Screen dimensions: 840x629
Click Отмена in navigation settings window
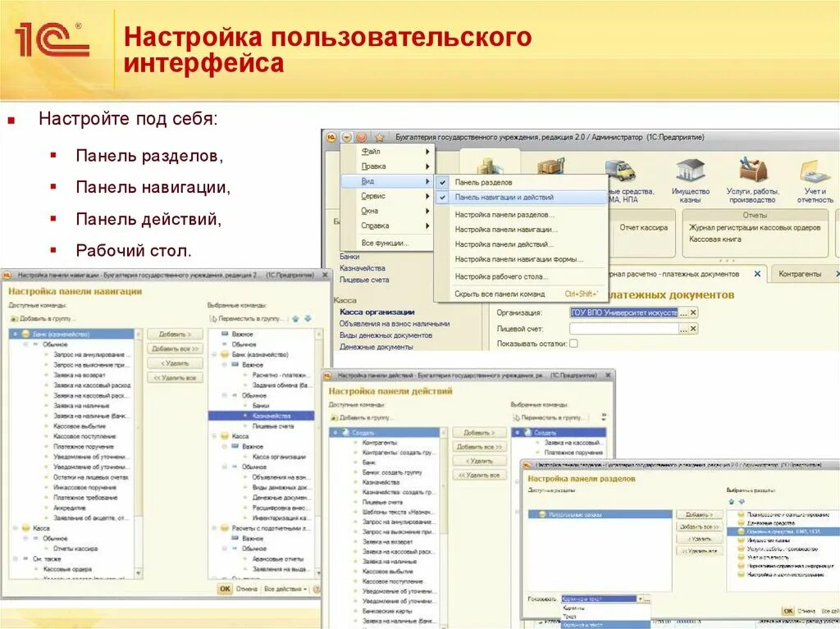tap(247, 589)
